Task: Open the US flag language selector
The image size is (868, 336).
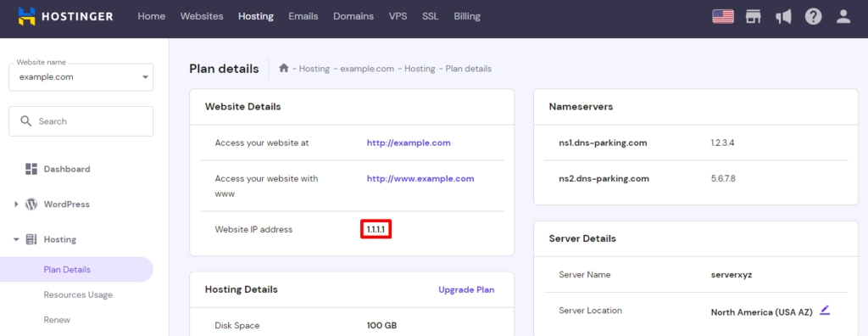Action: tap(723, 17)
